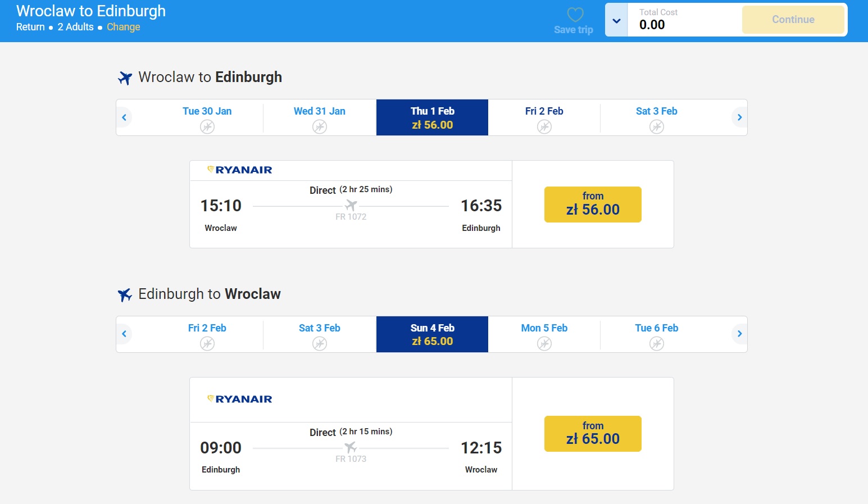Show later outbound dates with right chevron
This screenshot has height=504, width=868.
739,117
